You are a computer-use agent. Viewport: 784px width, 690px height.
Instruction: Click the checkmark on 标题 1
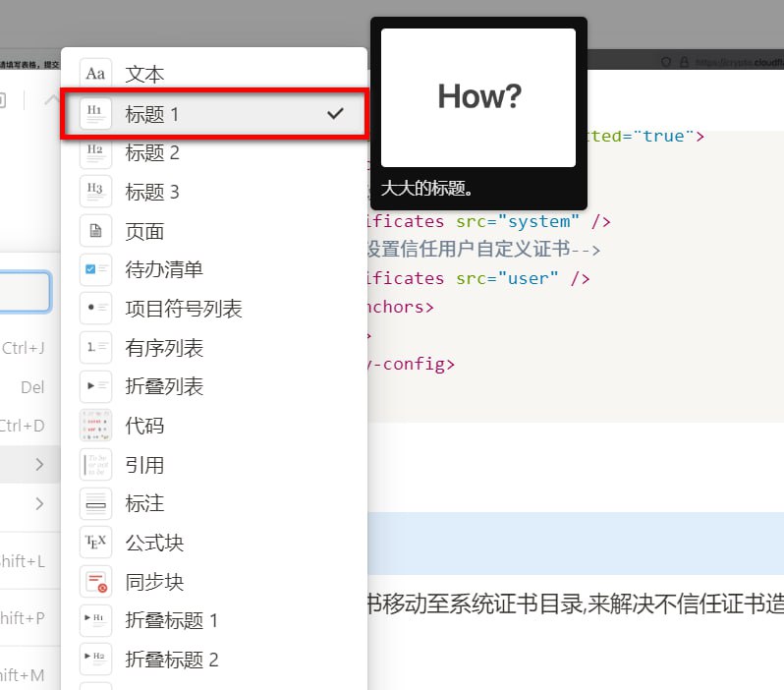pos(335,114)
